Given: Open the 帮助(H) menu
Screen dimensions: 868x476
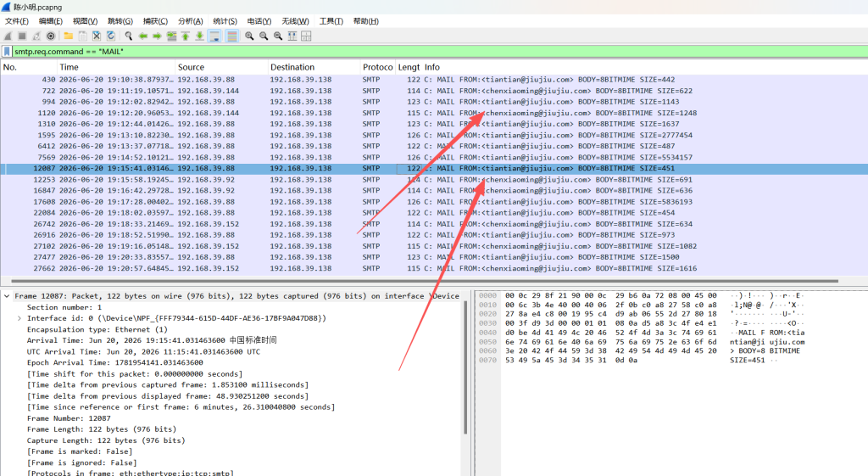Looking at the screenshot, I should click(x=365, y=21).
